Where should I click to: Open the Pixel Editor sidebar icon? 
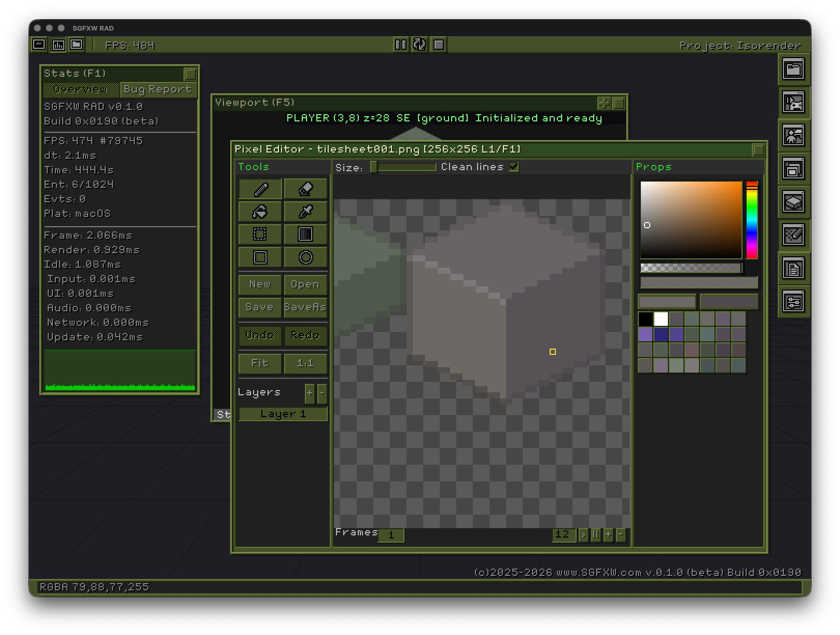[794, 236]
